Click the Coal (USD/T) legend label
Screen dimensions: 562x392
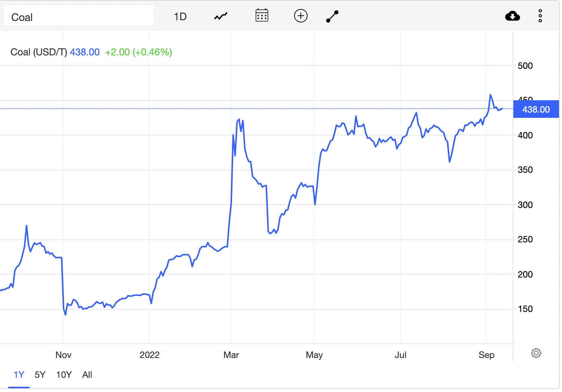coord(39,52)
